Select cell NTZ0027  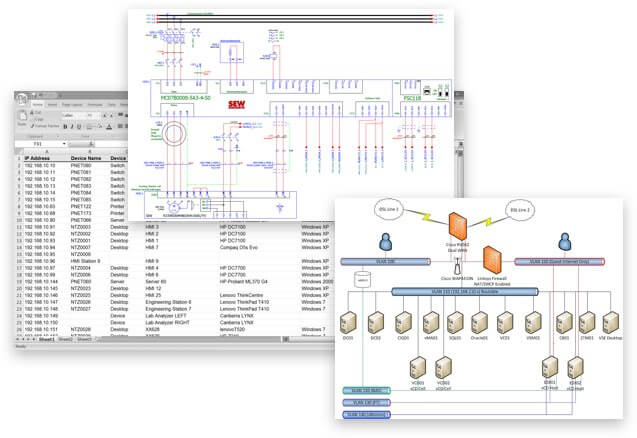coord(81,309)
